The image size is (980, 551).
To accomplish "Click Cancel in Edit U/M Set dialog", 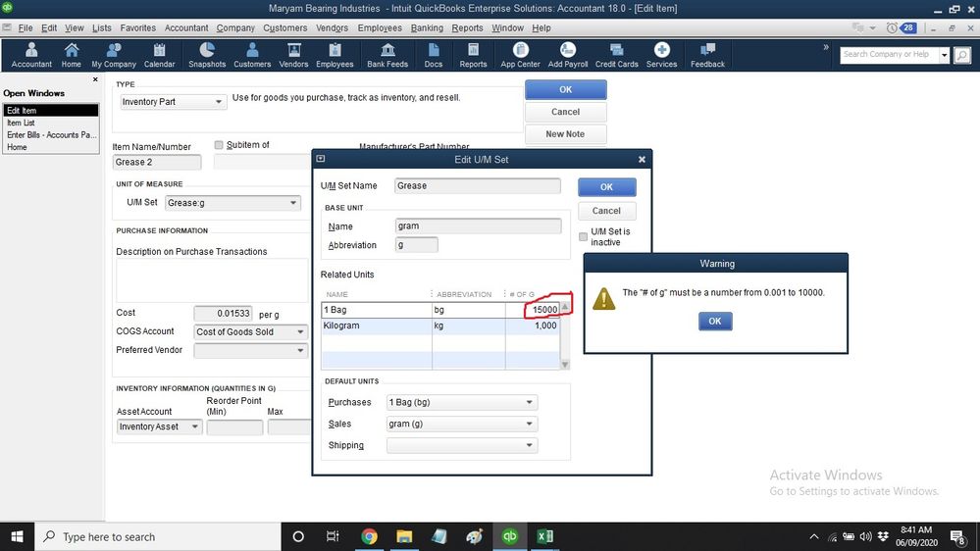I will pos(606,211).
